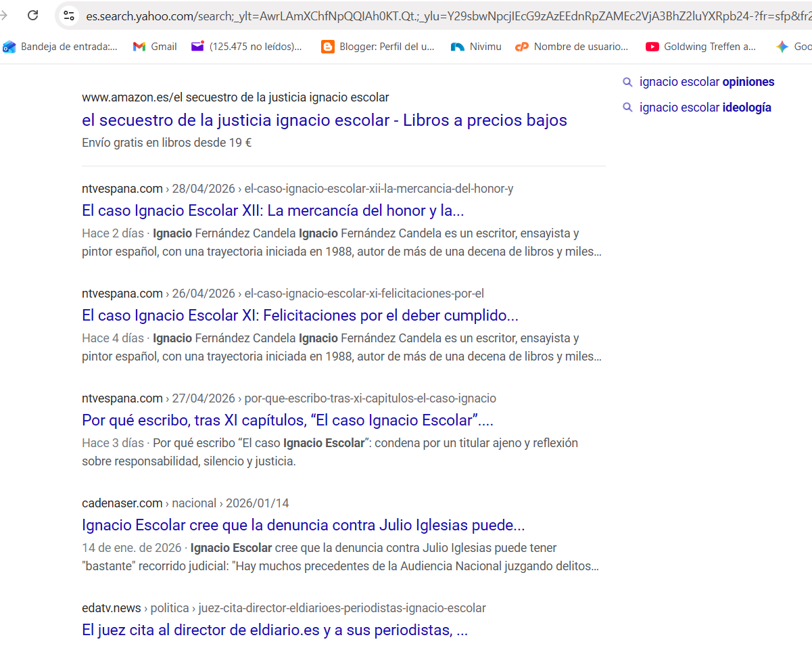
Task: Open the Google Gemini bookmark at right edge
Action: [x=794, y=47]
